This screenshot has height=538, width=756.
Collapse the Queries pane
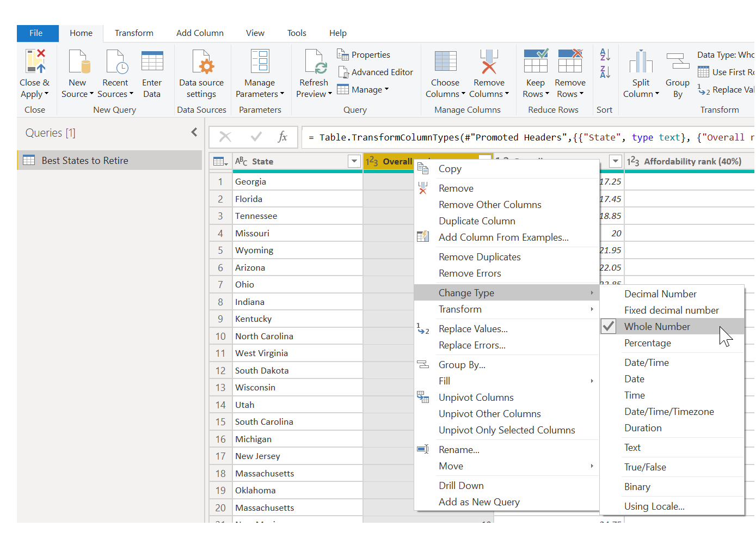tap(194, 132)
